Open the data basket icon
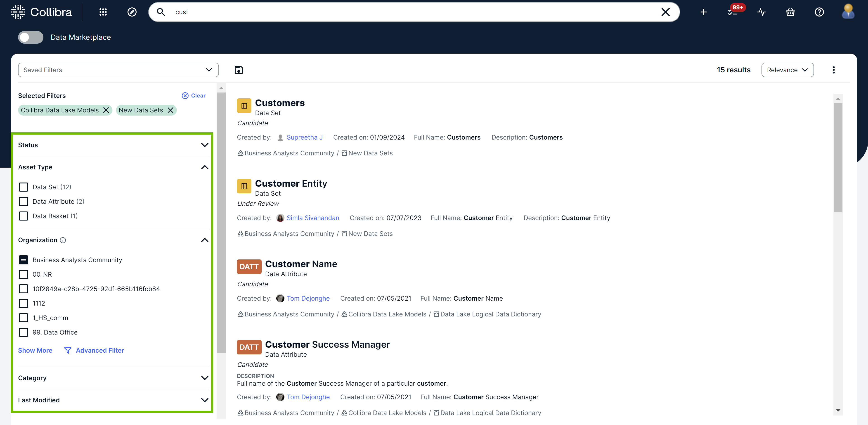868x425 pixels. click(x=790, y=12)
